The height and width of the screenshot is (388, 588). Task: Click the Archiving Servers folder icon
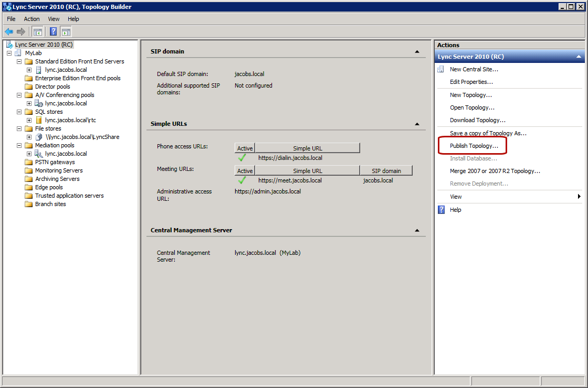[29, 179]
